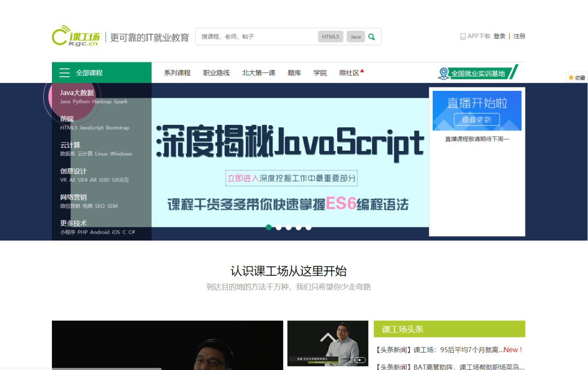Click the location pin 全国就业实训基地 icon
588x370 pixels.
point(443,73)
